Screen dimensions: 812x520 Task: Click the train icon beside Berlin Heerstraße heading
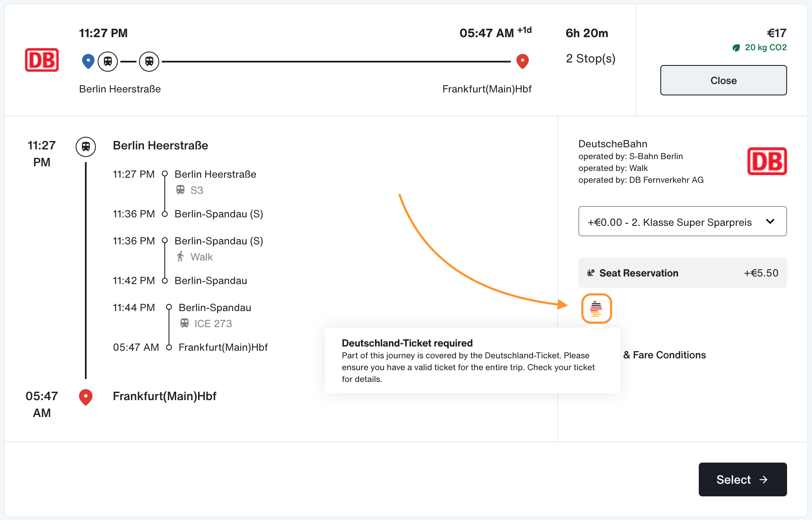pyautogui.click(x=86, y=147)
